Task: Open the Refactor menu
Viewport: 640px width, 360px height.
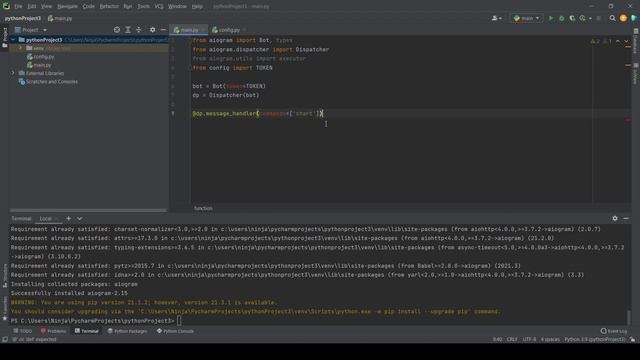Action: coord(109,7)
